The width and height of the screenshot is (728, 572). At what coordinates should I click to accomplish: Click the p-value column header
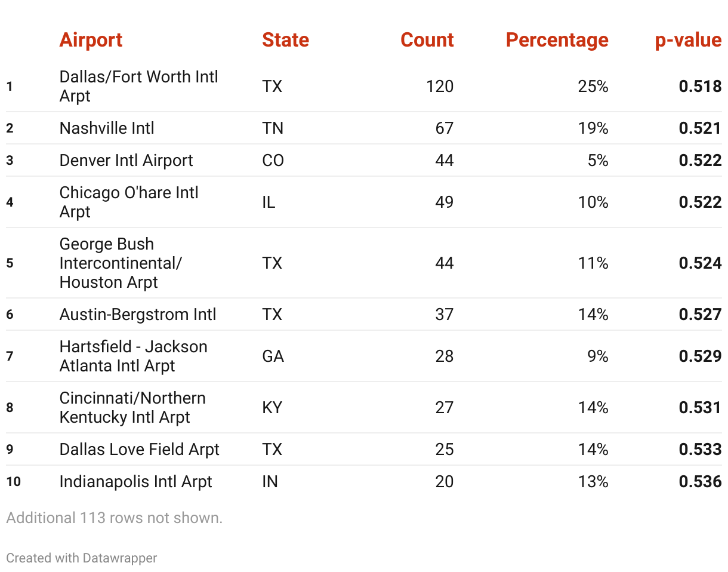(688, 40)
